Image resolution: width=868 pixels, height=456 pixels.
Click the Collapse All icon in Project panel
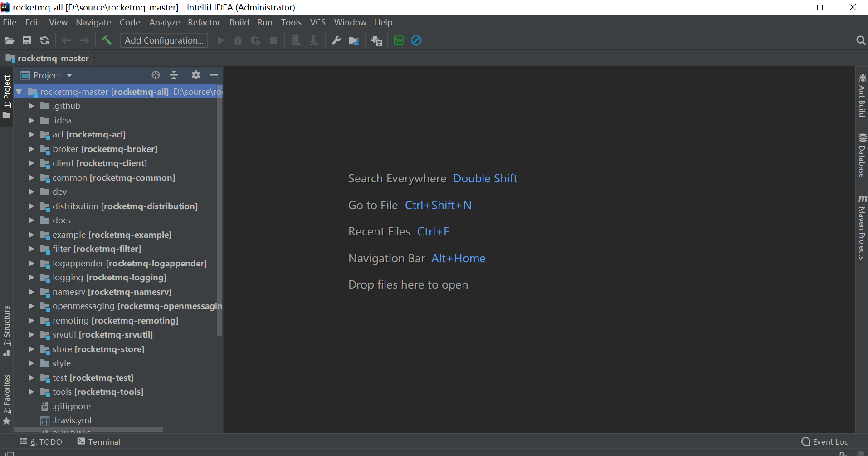point(174,75)
